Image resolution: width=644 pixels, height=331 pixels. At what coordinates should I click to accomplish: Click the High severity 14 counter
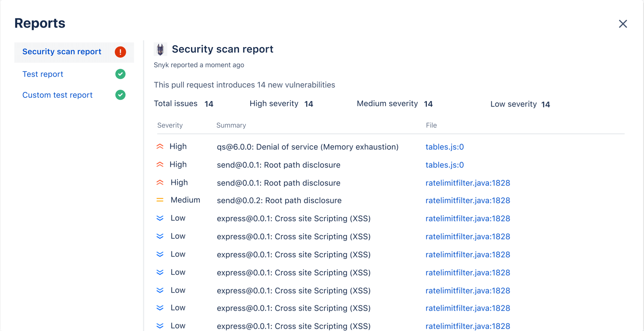click(x=308, y=103)
